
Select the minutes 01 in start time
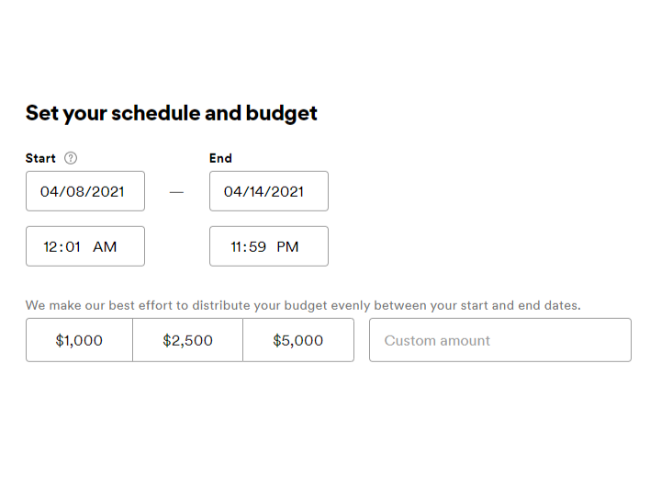tap(73, 247)
